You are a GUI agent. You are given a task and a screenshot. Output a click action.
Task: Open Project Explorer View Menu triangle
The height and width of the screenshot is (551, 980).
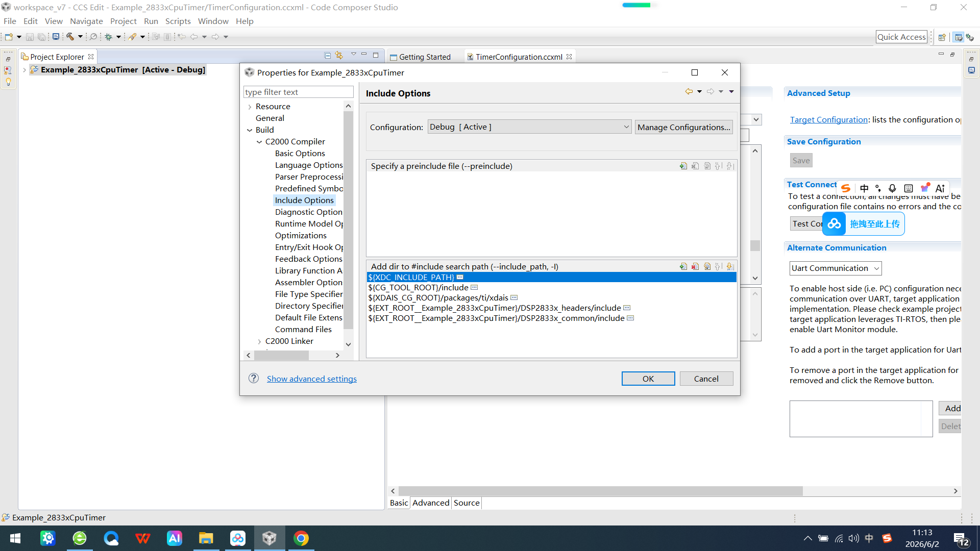pos(353,54)
